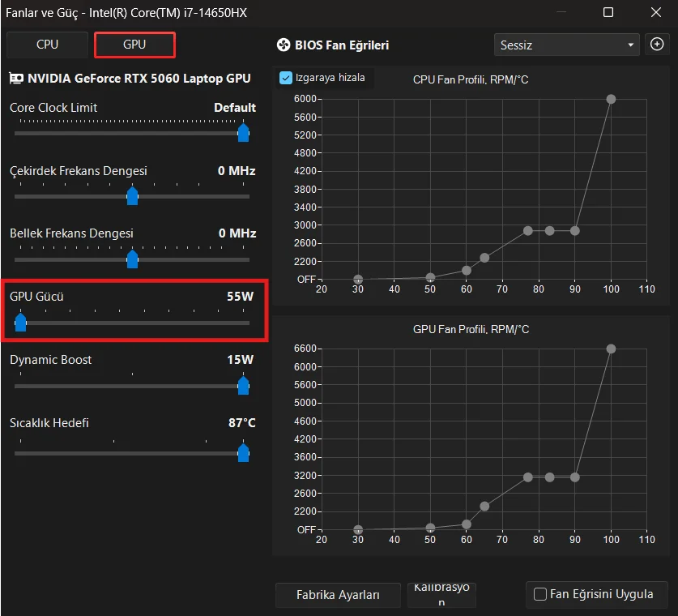Viewport: 678px width, 616px height.
Task: Click the Çekirdek Frekans Dengesi slider handle
Action: [132, 196]
